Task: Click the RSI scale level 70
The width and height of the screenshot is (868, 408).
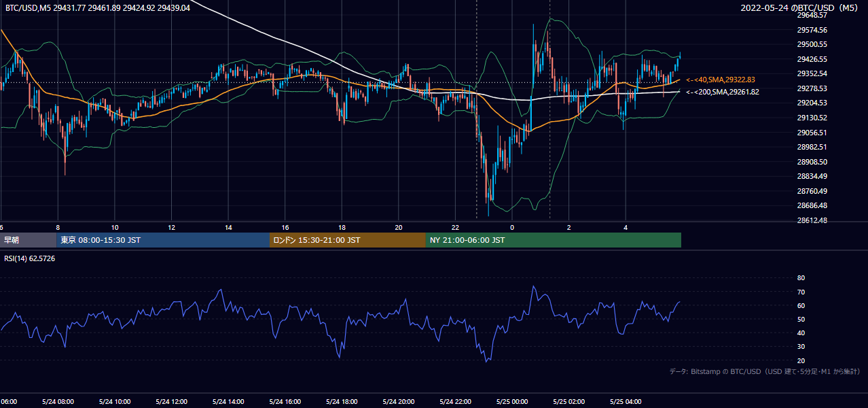Action: click(801, 292)
